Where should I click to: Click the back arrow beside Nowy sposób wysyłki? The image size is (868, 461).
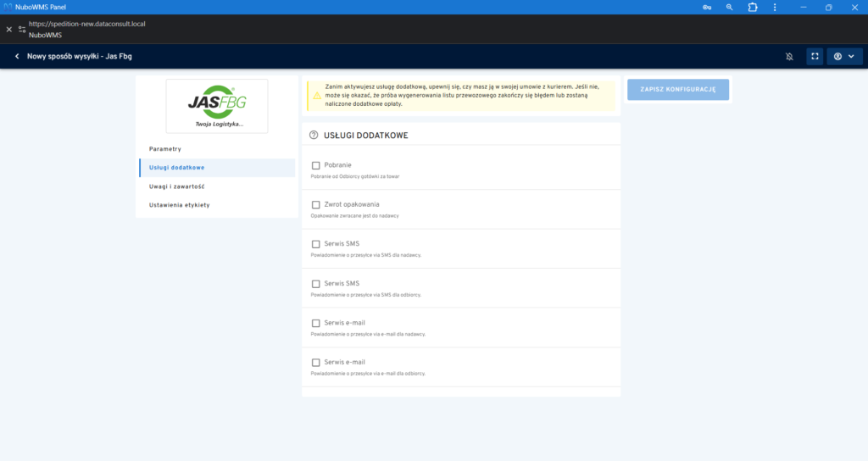pos(17,57)
